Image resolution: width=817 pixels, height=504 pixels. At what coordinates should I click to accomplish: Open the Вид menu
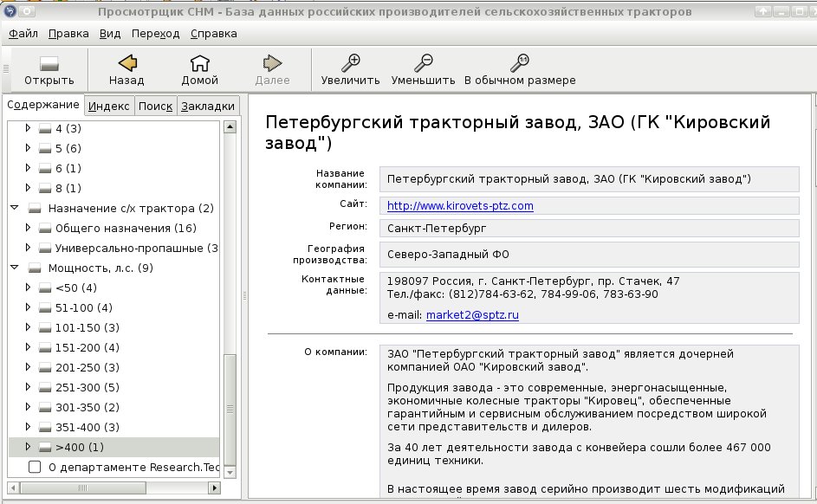(x=110, y=34)
